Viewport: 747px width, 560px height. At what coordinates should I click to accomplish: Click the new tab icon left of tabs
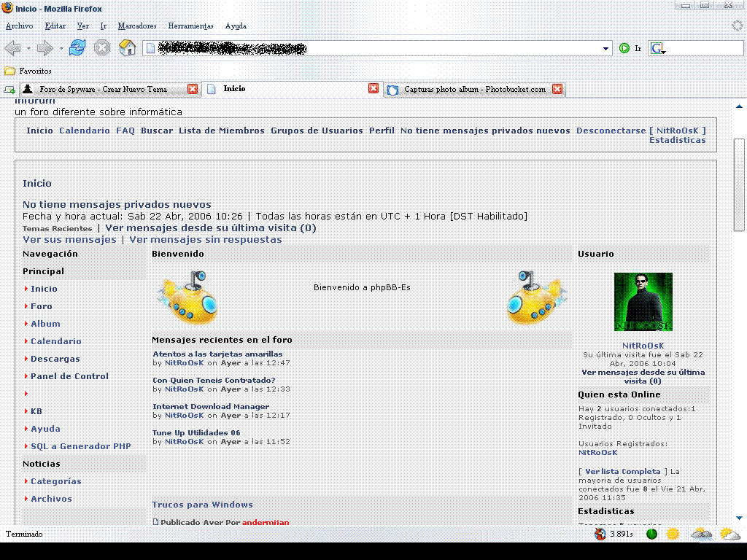9,89
